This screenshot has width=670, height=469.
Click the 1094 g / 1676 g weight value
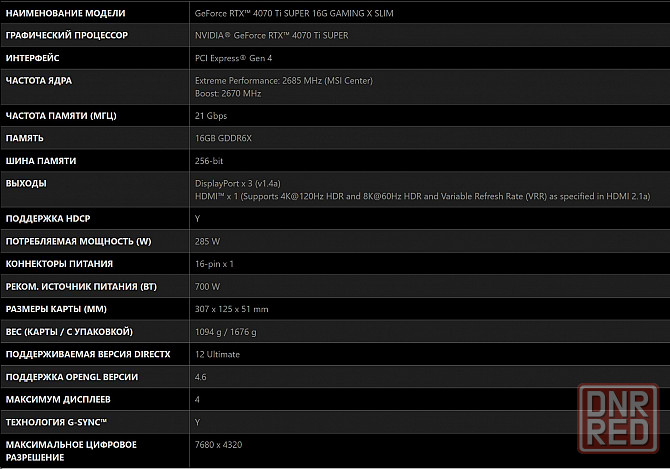click(226, 332)
